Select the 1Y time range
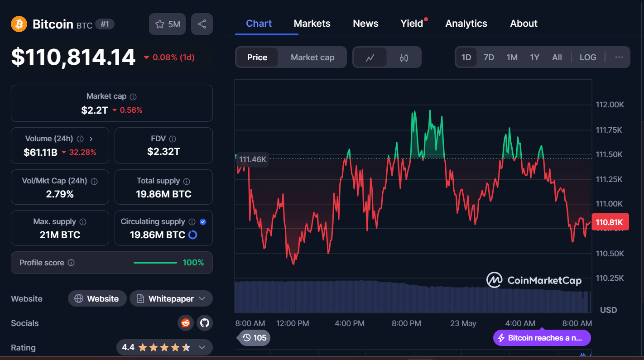This screenshot has width=644, height=360. click(535, 58)
